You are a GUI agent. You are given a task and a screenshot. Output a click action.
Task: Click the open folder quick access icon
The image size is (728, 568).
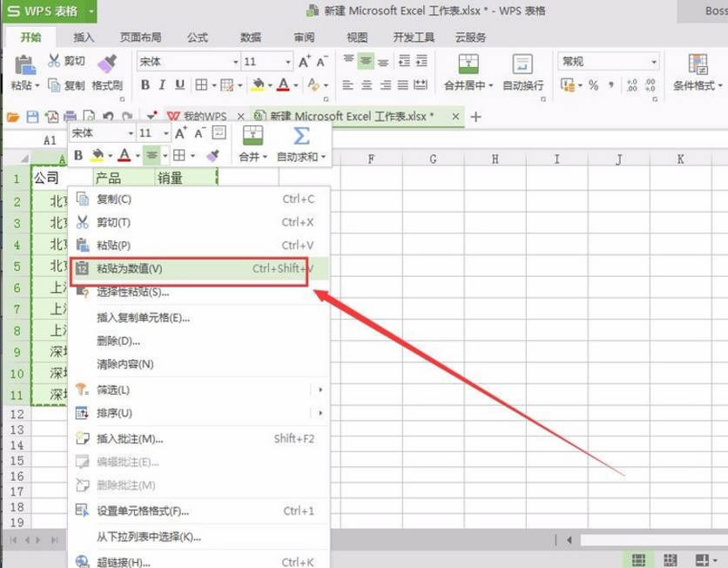(13, 117)
